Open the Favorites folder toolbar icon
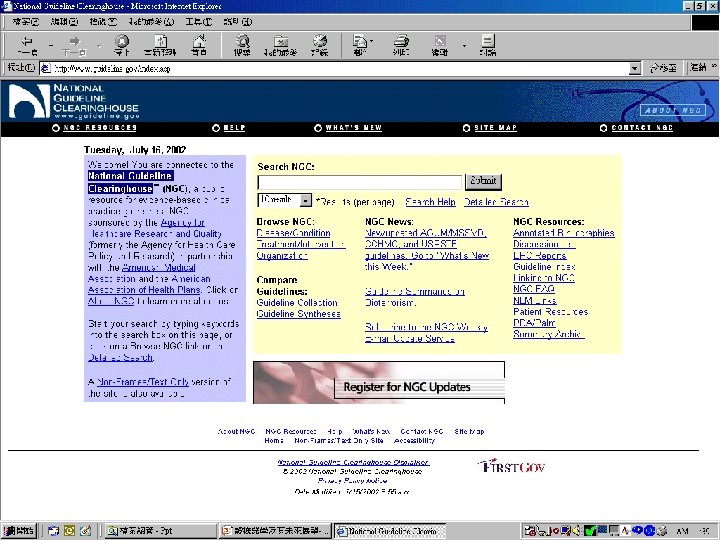The width and height of the screenshot is (720, 540). [280, 45]
